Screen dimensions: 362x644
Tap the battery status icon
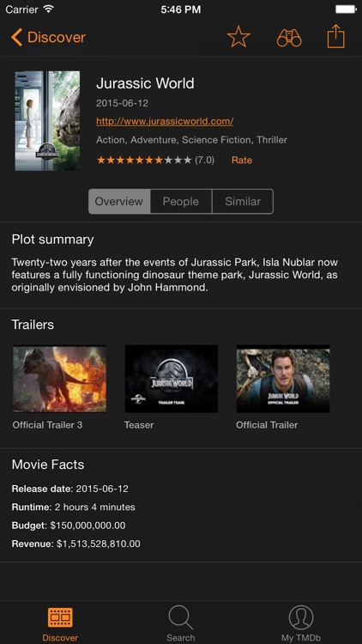345,9
